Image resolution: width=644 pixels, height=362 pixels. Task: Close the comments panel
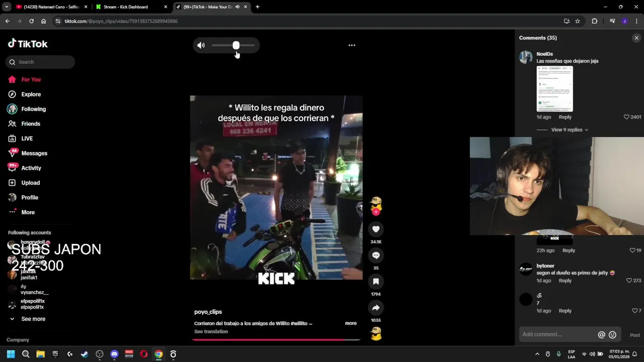pos(636,38)
